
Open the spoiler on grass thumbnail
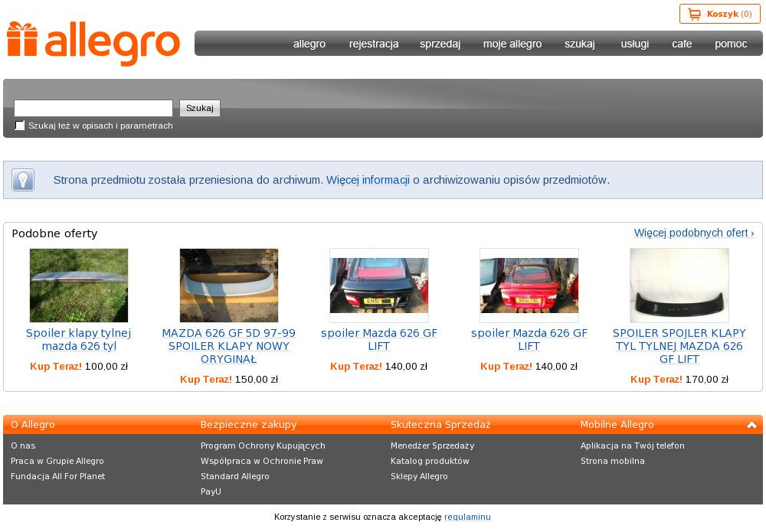tap(79, 286)
